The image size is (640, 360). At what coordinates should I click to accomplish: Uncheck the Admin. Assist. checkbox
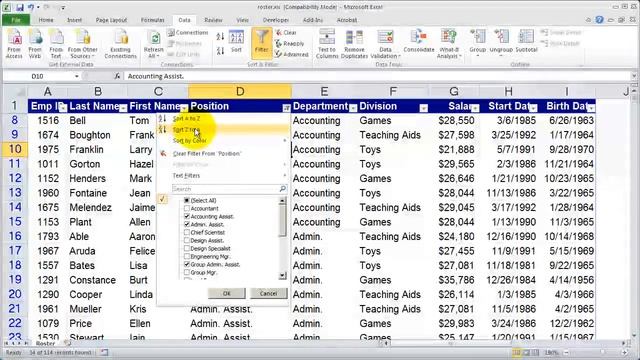187,224
